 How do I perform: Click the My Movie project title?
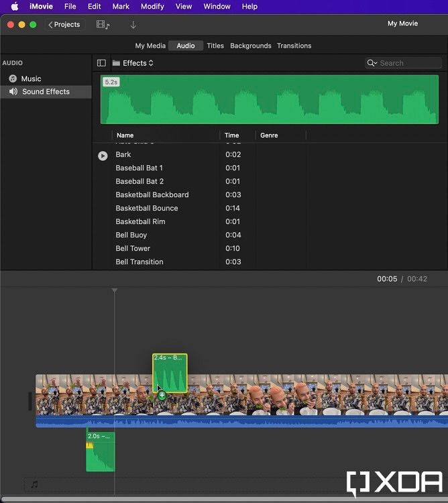[402, 23]
